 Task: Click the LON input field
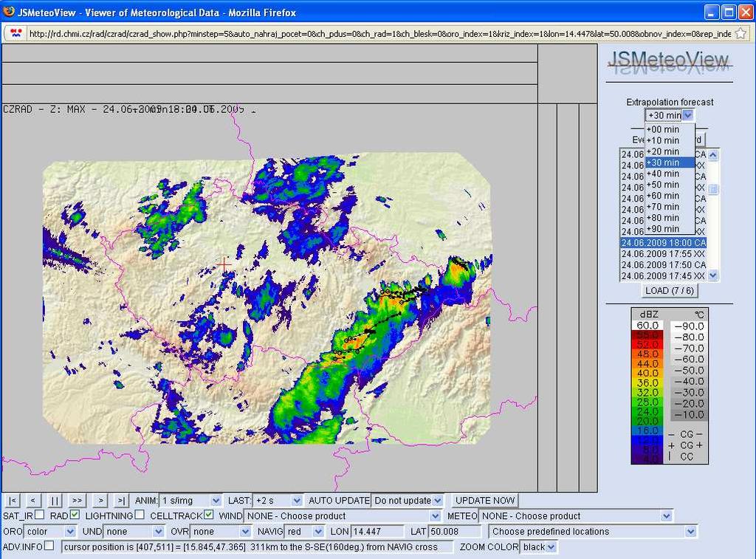pos(377,532)
